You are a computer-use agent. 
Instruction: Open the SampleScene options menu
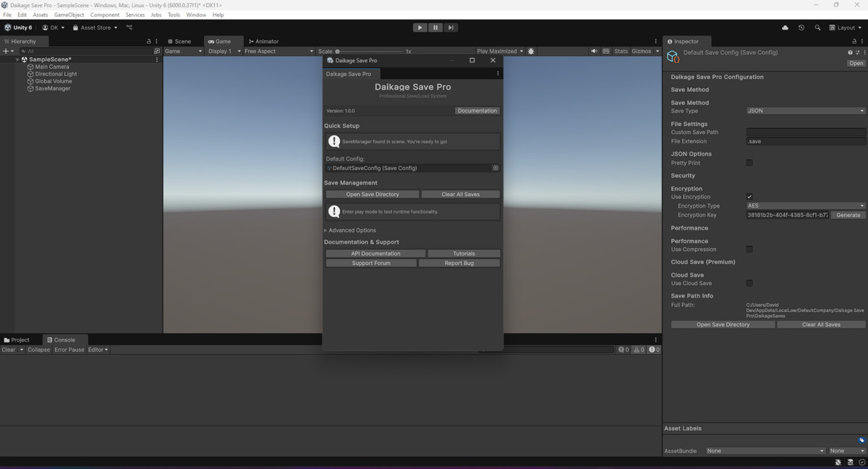pyautogui.click(x=157, y=59)
